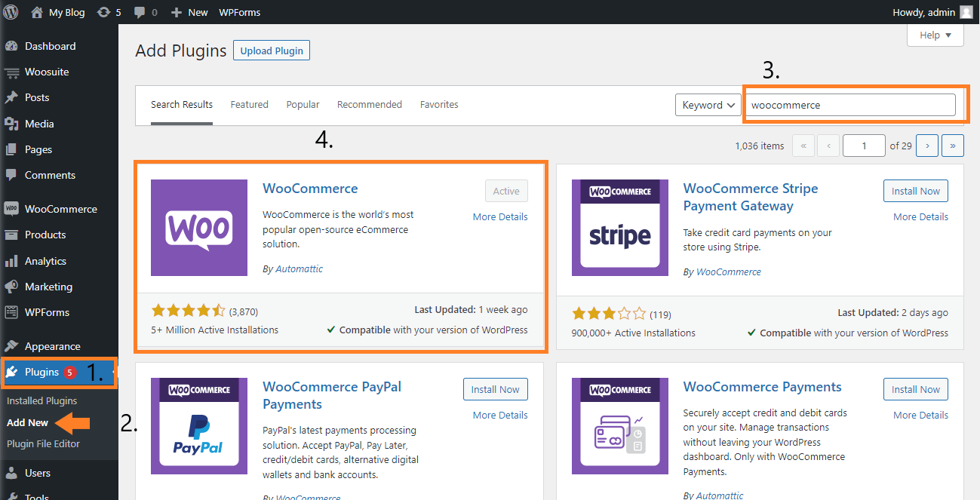Click the Pages sidebar icon

click(x=11, y=149)
